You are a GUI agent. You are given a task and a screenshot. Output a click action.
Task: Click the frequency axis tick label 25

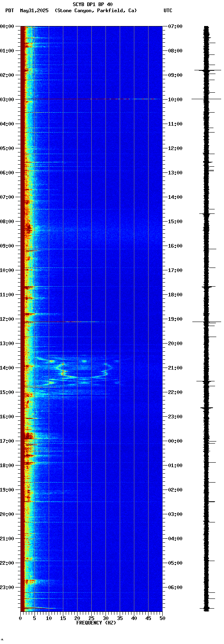[91, 618]
